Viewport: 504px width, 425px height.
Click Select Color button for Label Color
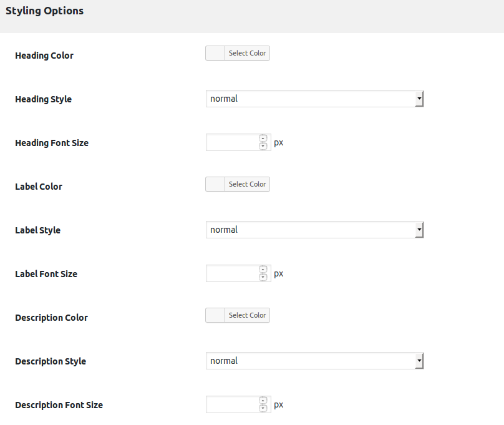click(x=247, y=184)
